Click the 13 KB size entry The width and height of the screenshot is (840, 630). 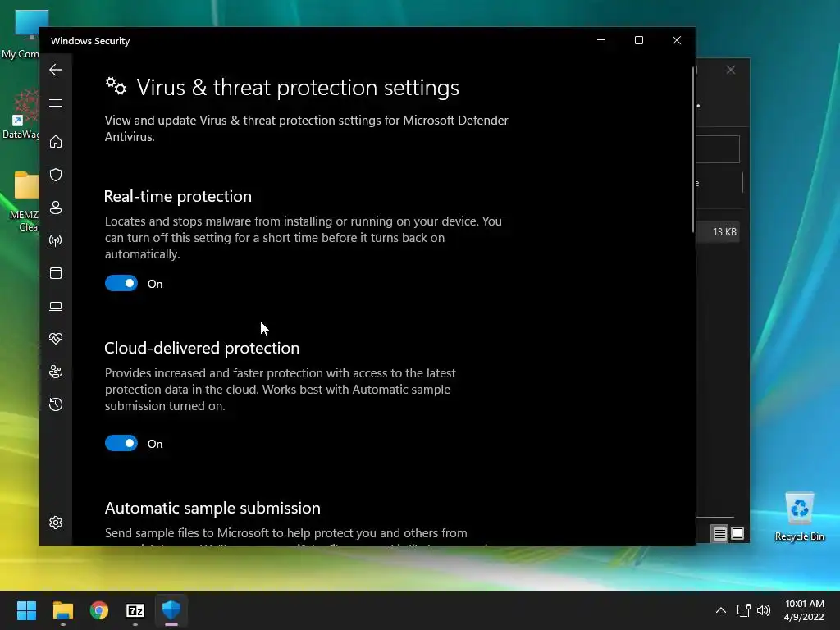[724, 232]
